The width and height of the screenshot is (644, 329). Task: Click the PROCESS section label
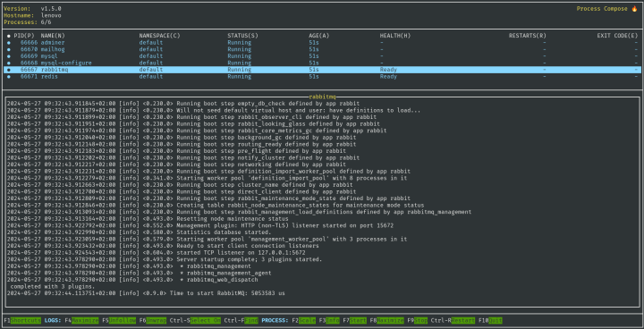point(274,320)
